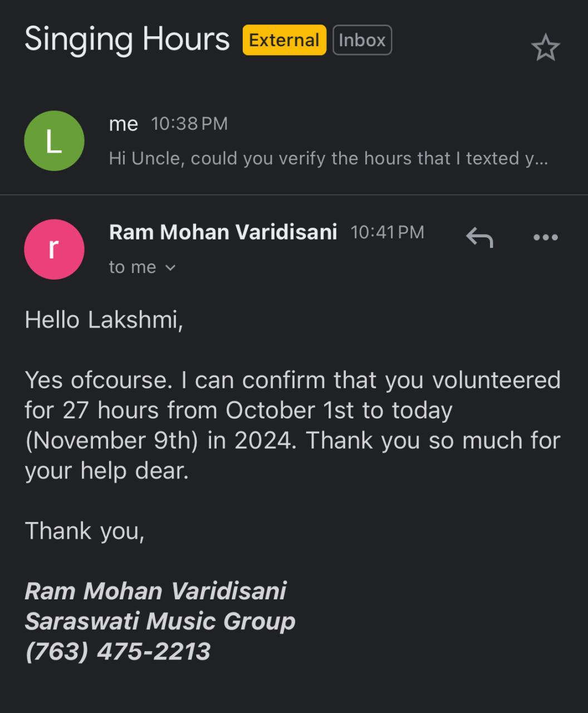
Task: Tap the 'me' sender name
Action: pyautogui.click(x=123, y=124)
